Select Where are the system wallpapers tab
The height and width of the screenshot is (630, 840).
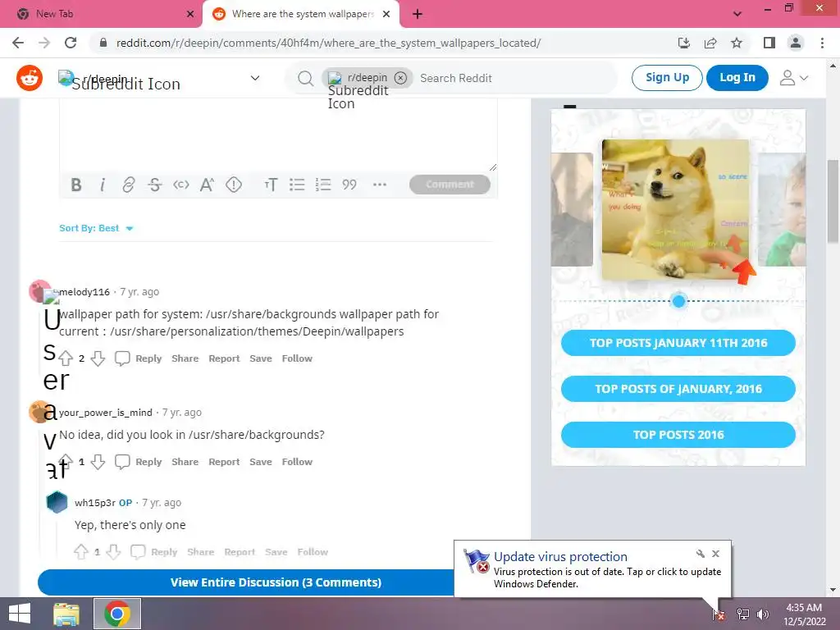300,14
